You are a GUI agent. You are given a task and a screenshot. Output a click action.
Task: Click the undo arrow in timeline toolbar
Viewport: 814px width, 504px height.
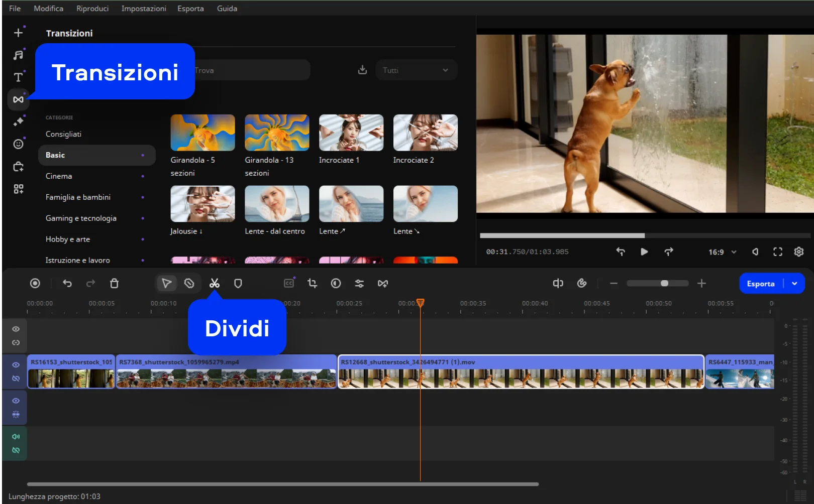(x=67, y=284)
